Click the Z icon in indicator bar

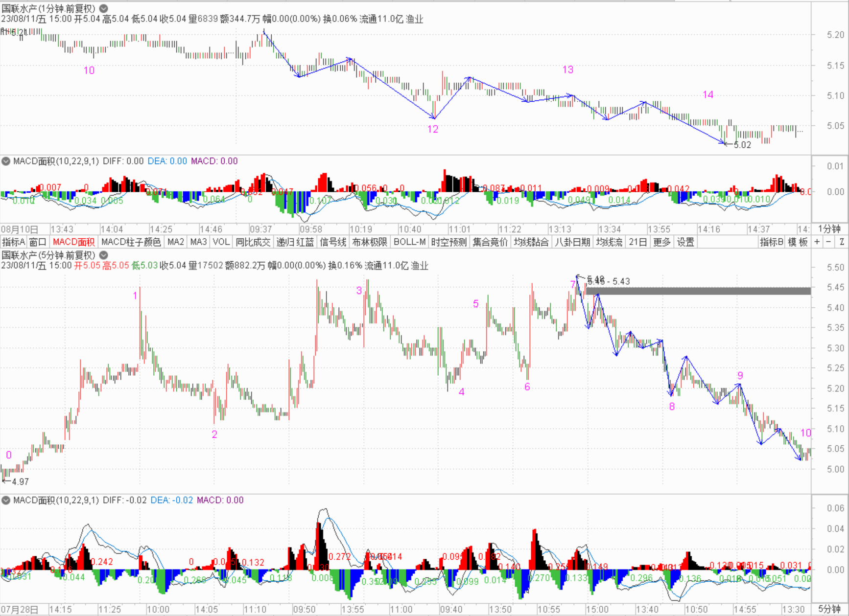click(x=842, y=242)
